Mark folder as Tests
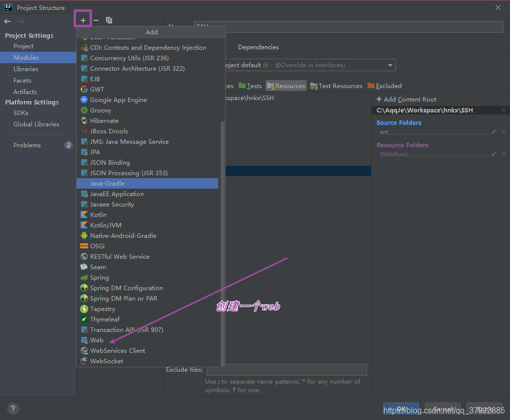The width and height of the screenshot is (510, 420). click(250, 86)
